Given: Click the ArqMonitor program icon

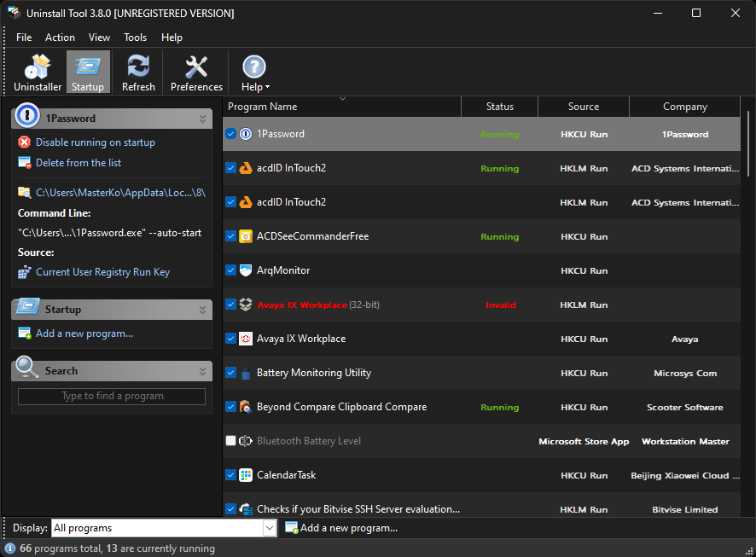Looking at the screenshot, I should coord(246,270).
